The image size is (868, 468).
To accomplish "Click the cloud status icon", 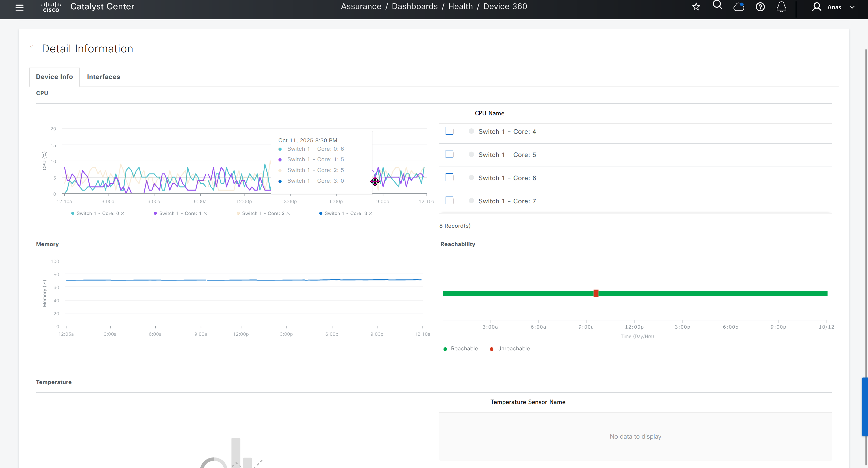I will click(739, 7).
